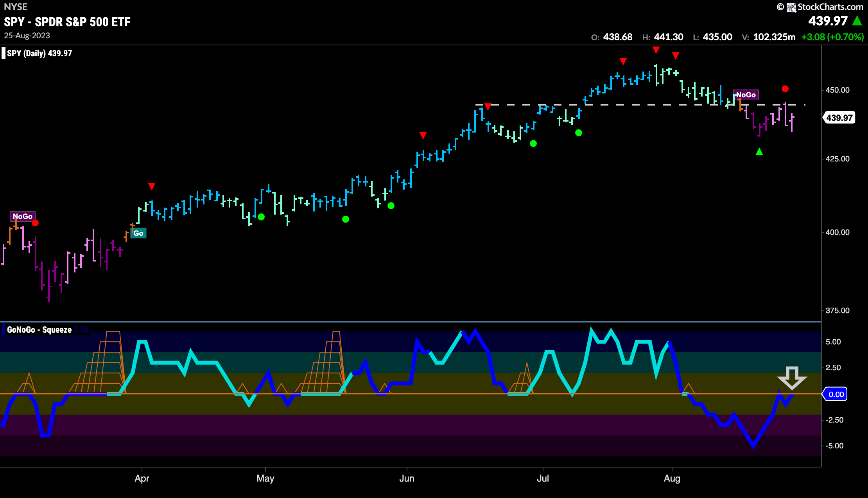868x498 pixels.
Task: Click the 2.50 oscillator axis label
Action: coord(833,367)
